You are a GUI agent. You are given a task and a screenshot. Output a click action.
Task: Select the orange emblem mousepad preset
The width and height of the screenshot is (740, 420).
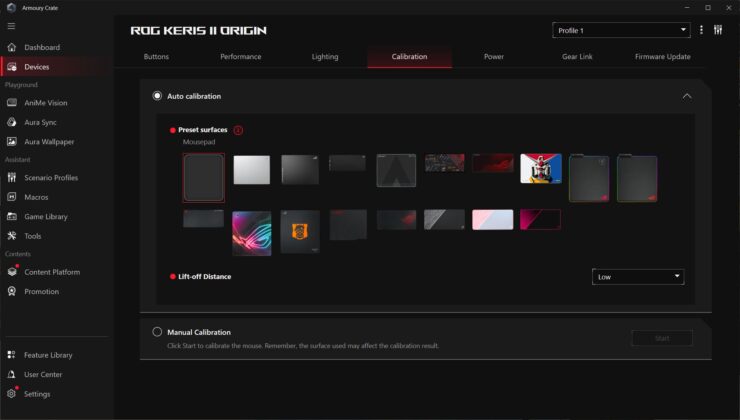tap(300, 232)
